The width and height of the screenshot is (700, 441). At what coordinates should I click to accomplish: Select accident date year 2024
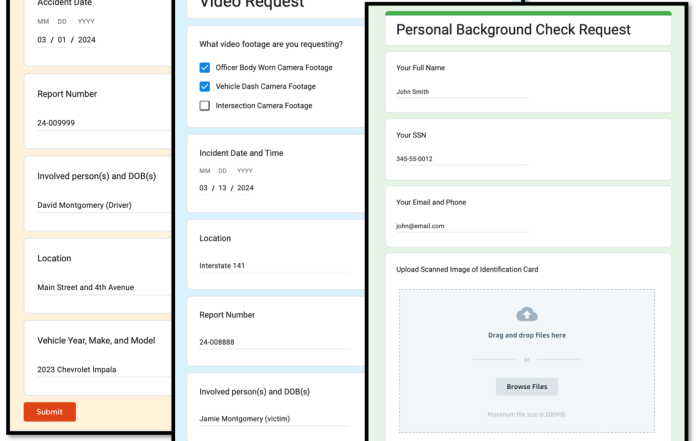[87, 40]
